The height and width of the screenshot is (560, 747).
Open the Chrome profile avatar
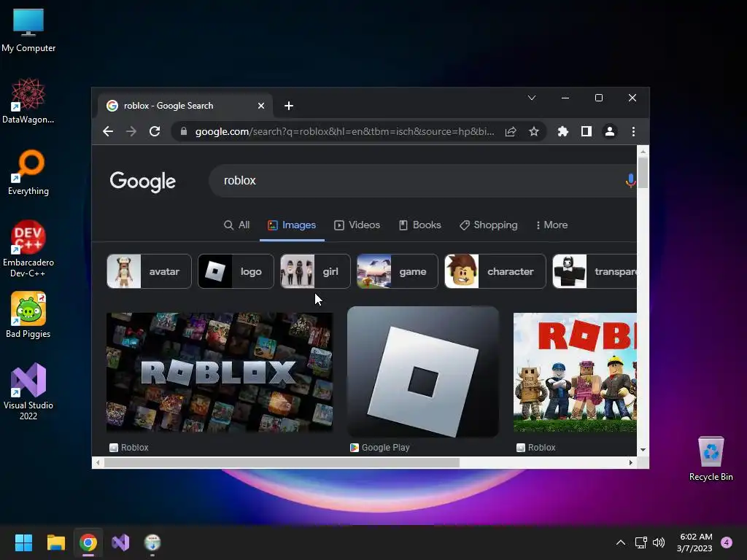(x=610, y=131)
